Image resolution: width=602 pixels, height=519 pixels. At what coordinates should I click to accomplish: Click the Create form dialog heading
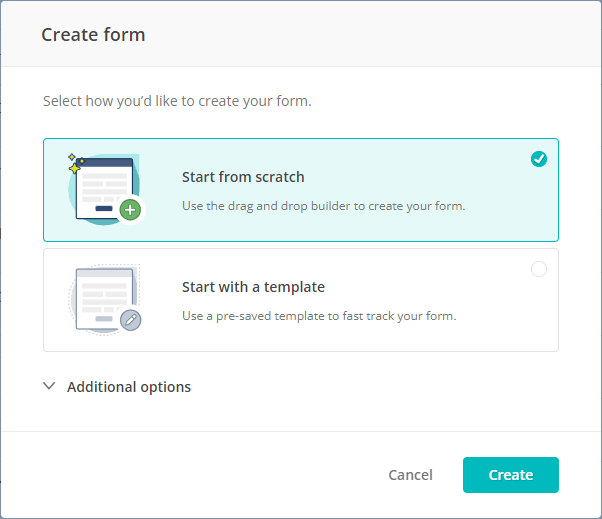pos(93,35)
